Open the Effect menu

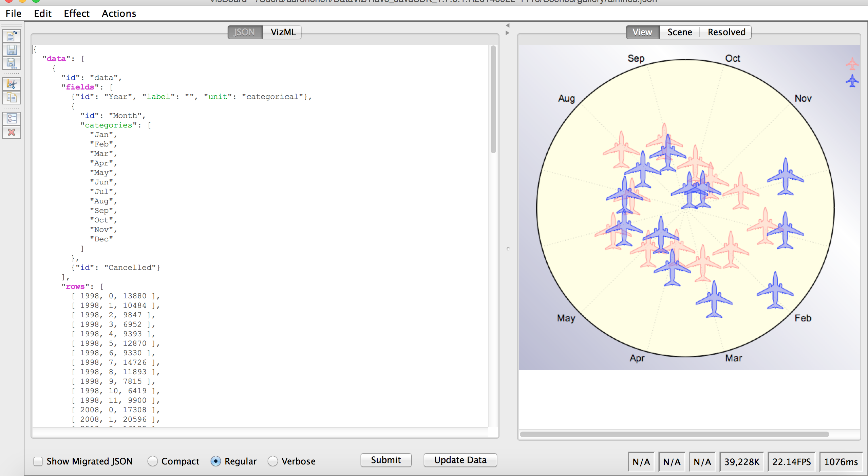76,14
